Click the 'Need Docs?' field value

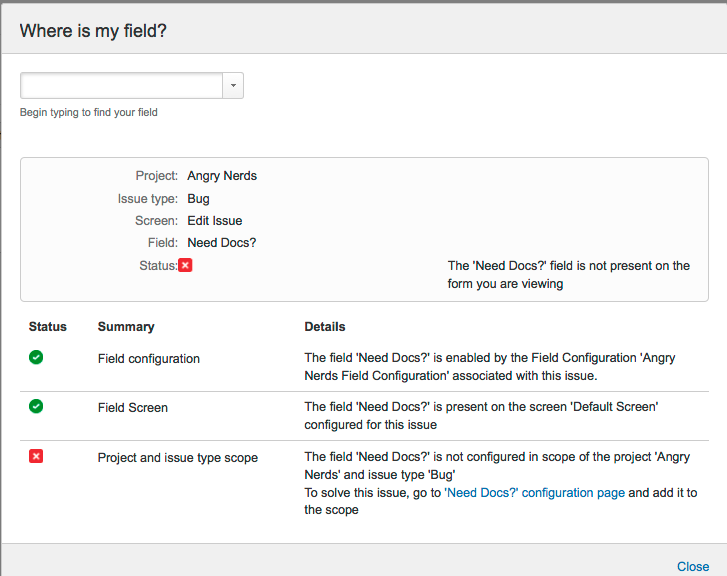(x=222, y=243)
